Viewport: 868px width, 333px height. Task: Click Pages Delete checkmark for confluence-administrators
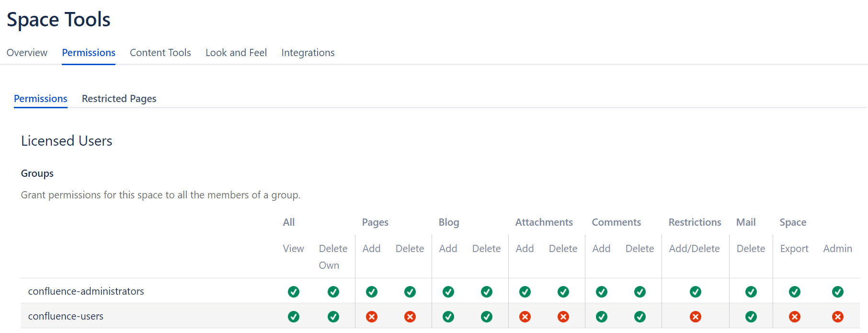[x=410, y=292]
